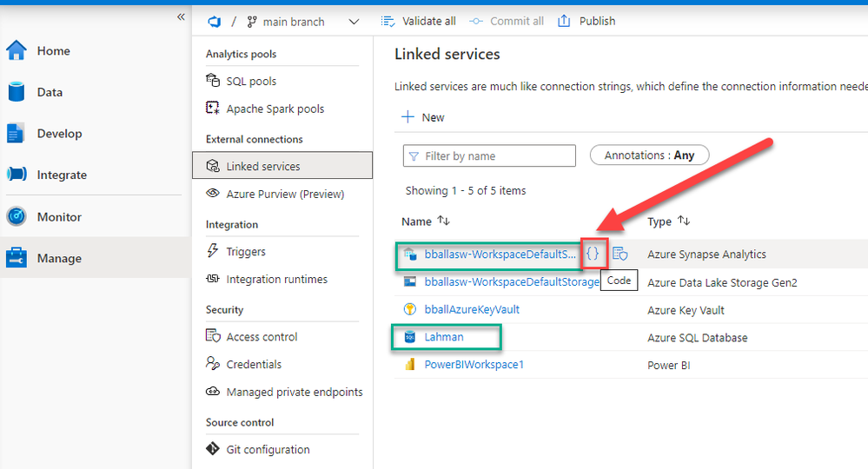The width and height of the screenshot is (868, 469).
Task: Click the Develop document icon
Action: coord(16,133)
